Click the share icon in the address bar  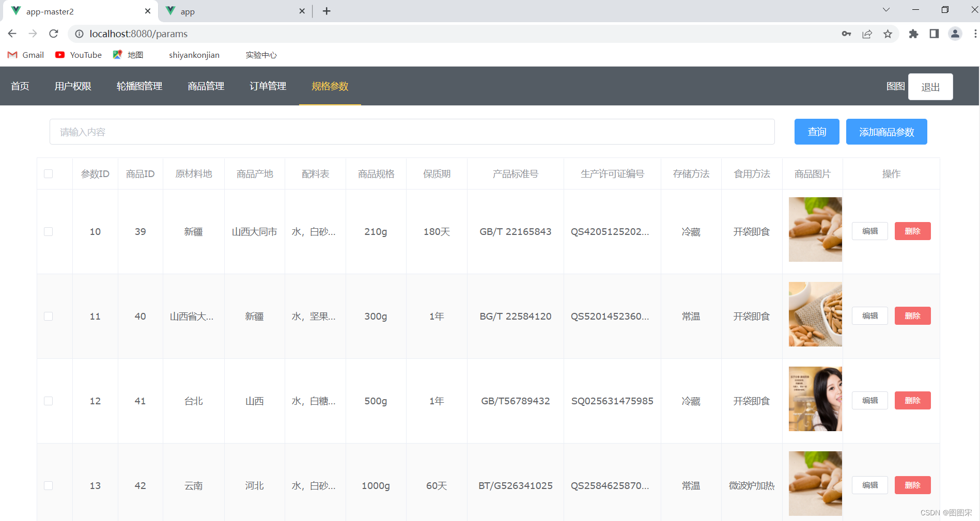point(867,34)
